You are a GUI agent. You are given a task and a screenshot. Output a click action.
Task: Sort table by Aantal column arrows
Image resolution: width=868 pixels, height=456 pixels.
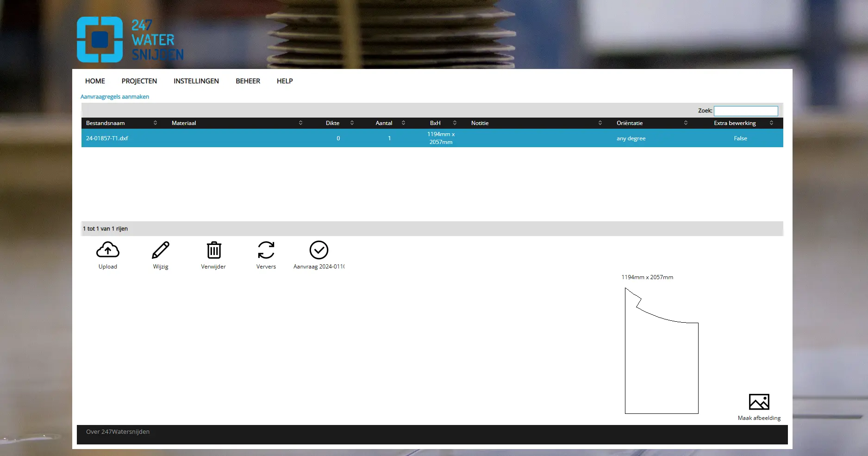(403, 123)
